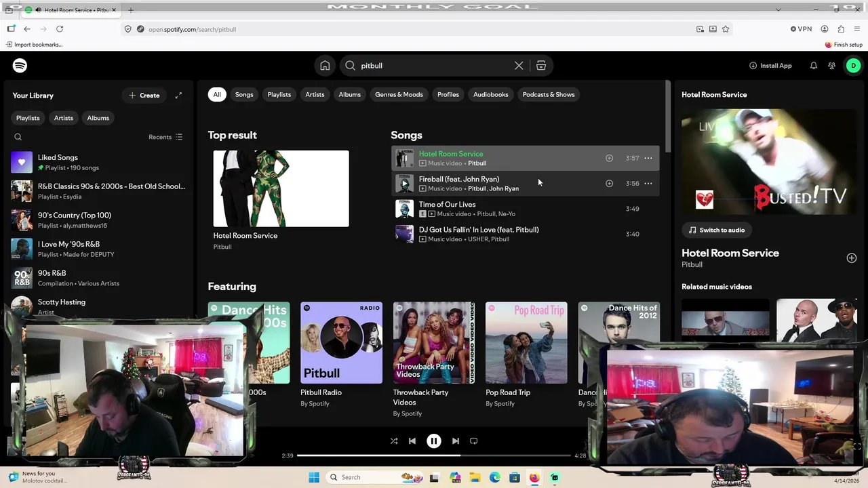Open USHER artist link

476,239
